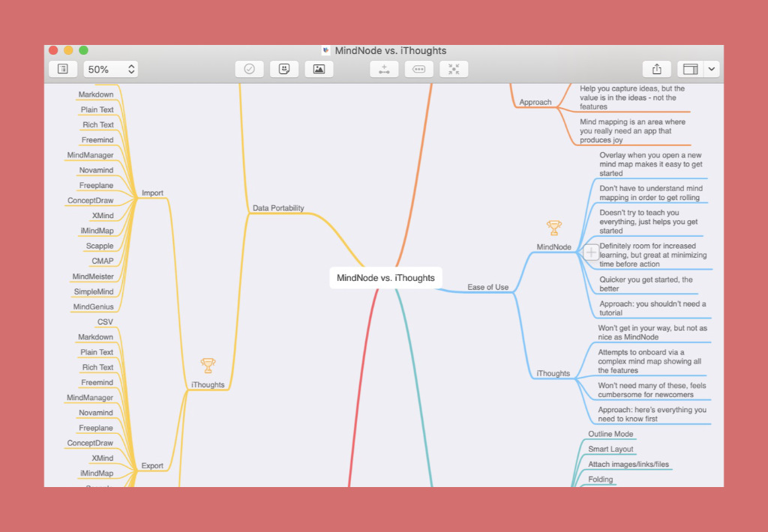Select 'Attempts to onboard via a complex mind map' node
This screenshot has height=532, width=768.
(x=649, y=361)
